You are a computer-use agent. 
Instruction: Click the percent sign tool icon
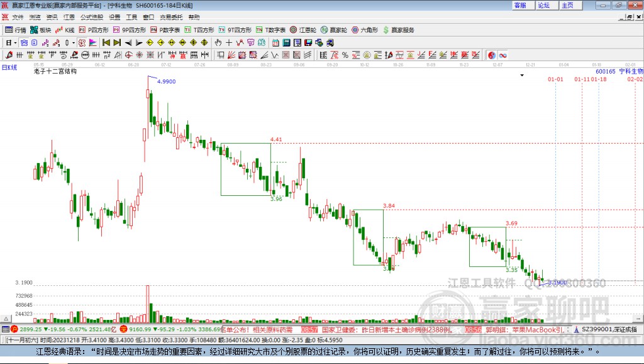[345, 55]
